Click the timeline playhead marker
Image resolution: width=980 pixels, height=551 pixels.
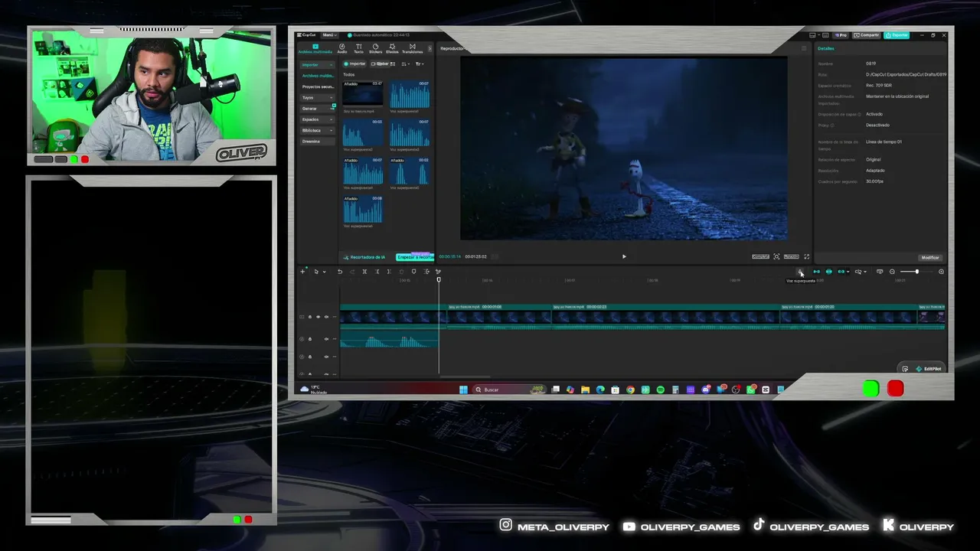click(x=439, y=279)
